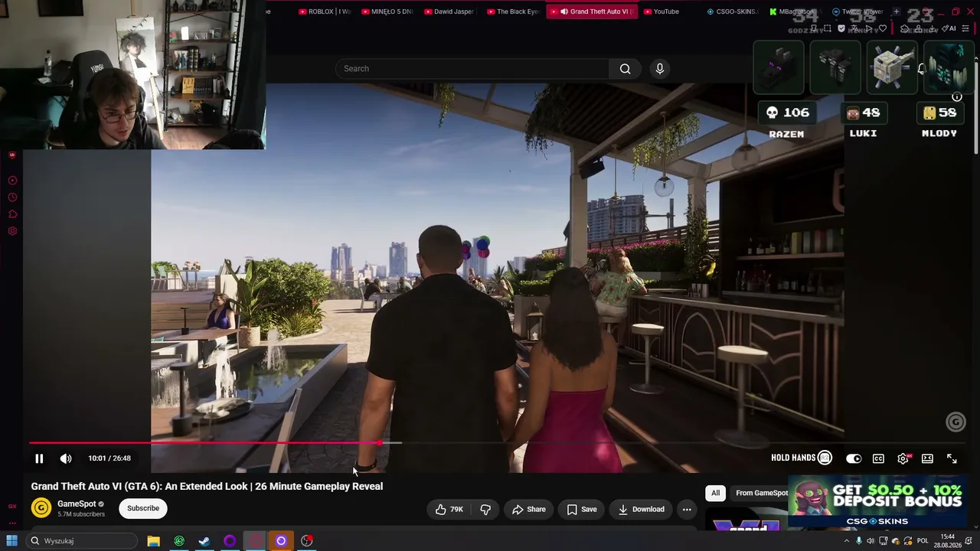Open the taskbar volume control
The width and height of the screenshot is (980, 551).
[871, 541]
